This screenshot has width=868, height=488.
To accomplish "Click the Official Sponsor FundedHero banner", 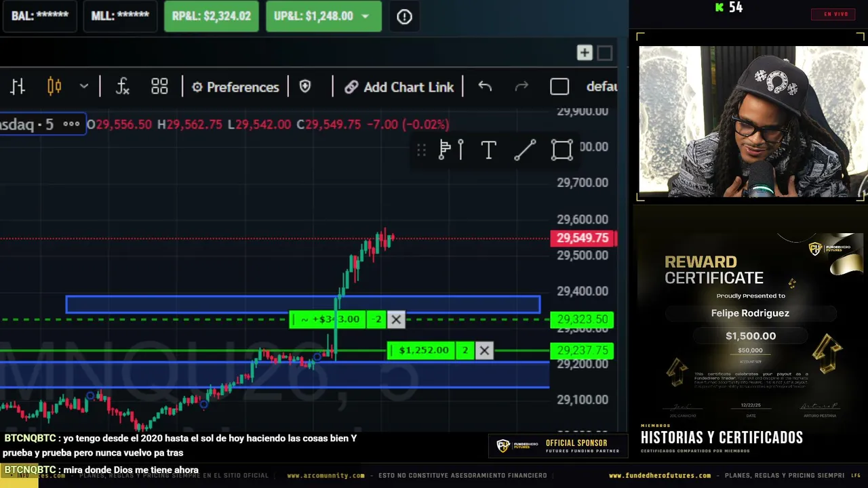I will tap(557, 446).
